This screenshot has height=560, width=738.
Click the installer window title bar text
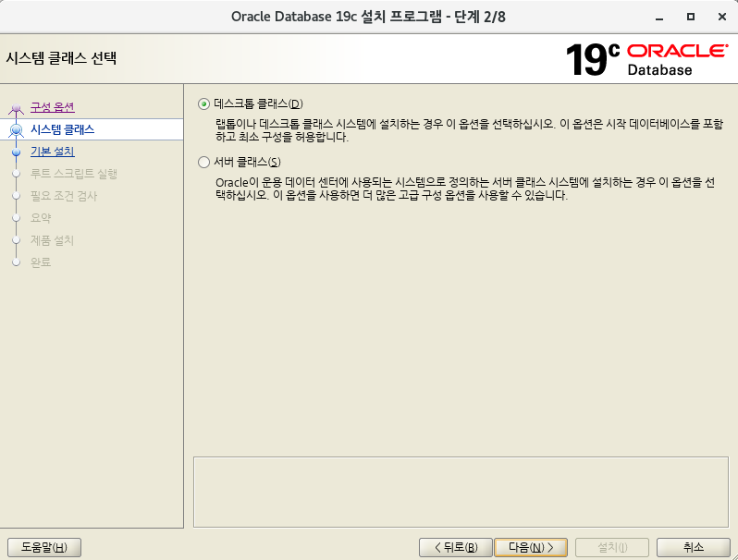[368, 17]
